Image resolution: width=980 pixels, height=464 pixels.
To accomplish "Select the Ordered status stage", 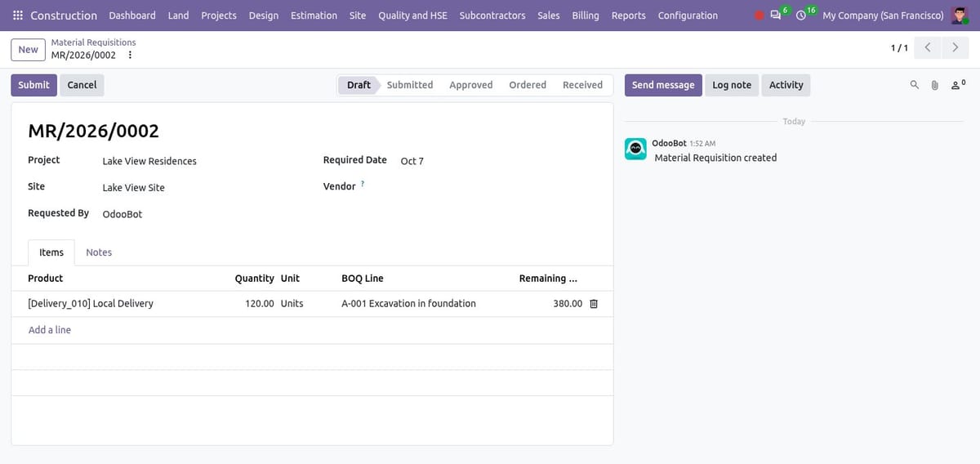I will pos(528,85).
